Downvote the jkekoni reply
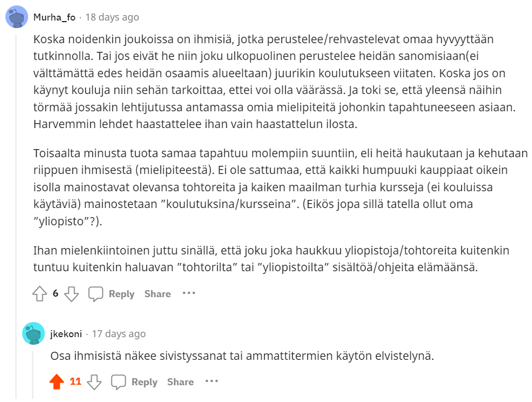 (95, 382)
